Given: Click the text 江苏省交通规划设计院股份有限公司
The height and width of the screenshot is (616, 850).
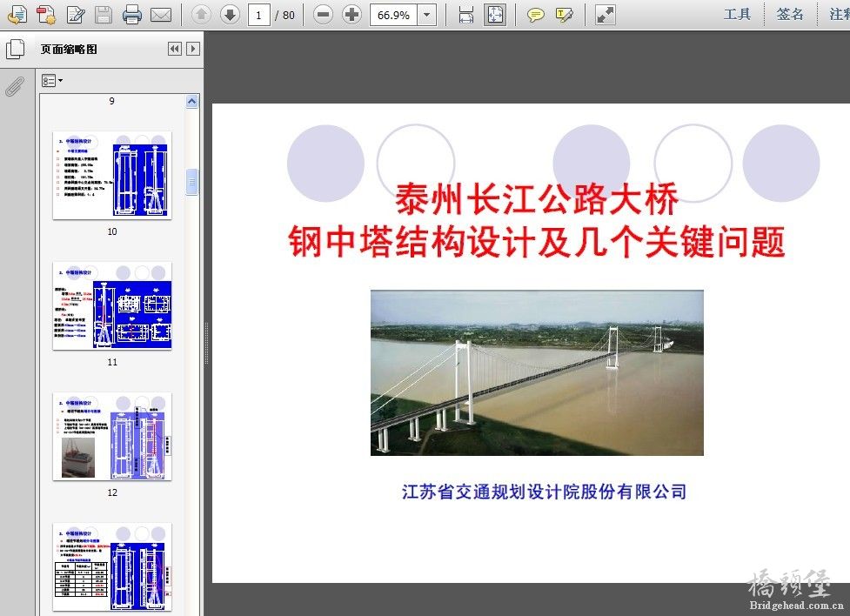Looking at the screenshot, I should 545,492.
